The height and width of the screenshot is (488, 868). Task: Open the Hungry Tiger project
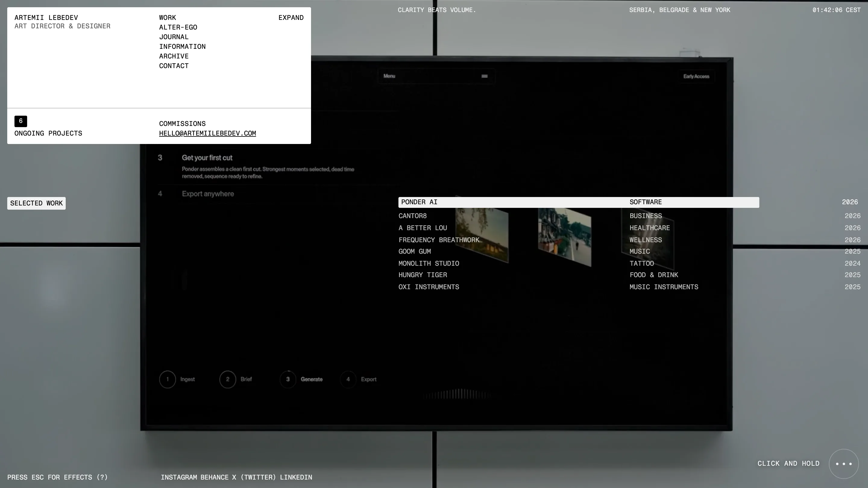(423, 275)
